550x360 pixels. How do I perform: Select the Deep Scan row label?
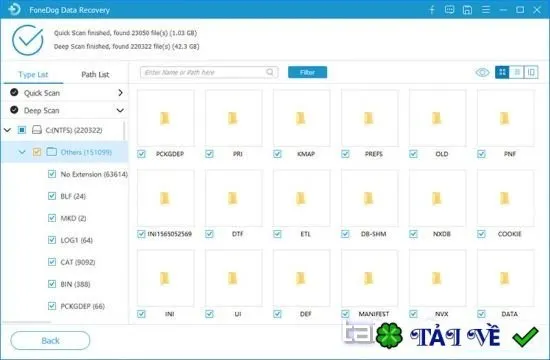(x=41, y=111)
